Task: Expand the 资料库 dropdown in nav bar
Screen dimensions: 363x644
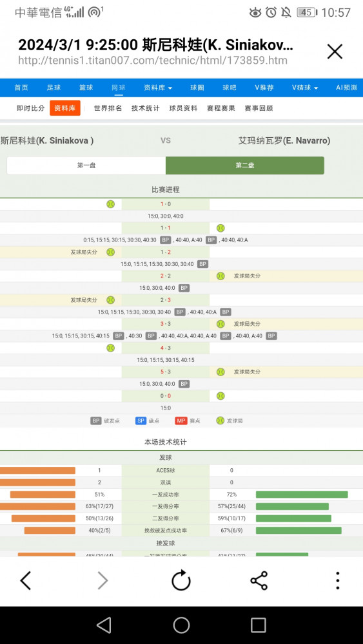Action: point(158,88)
